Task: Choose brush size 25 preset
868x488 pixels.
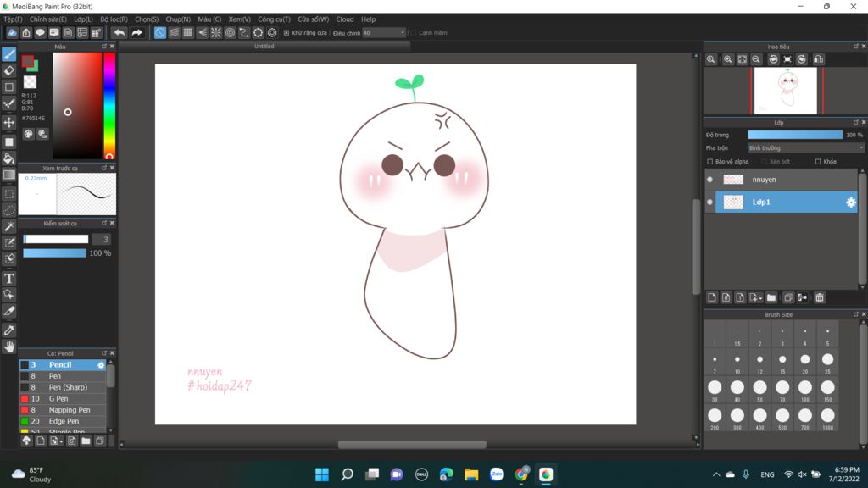Action: [x=827, y=362]
